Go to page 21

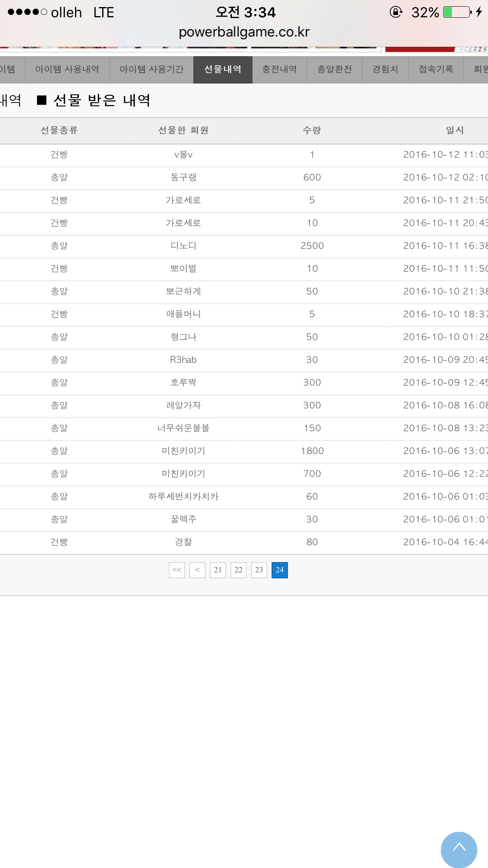pos(218,570)
